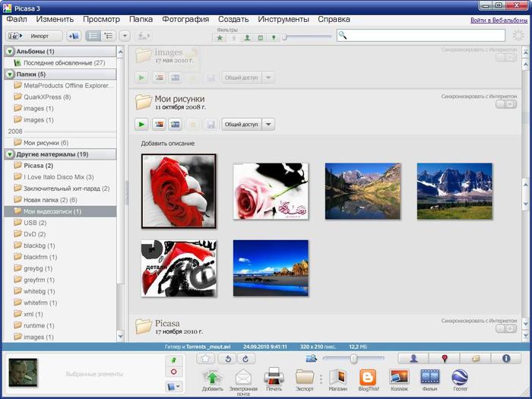Select the QuarkXPress folder
The width and height of the screenshot is (532, 399).
pyautogui.click(x=60, y=97)
